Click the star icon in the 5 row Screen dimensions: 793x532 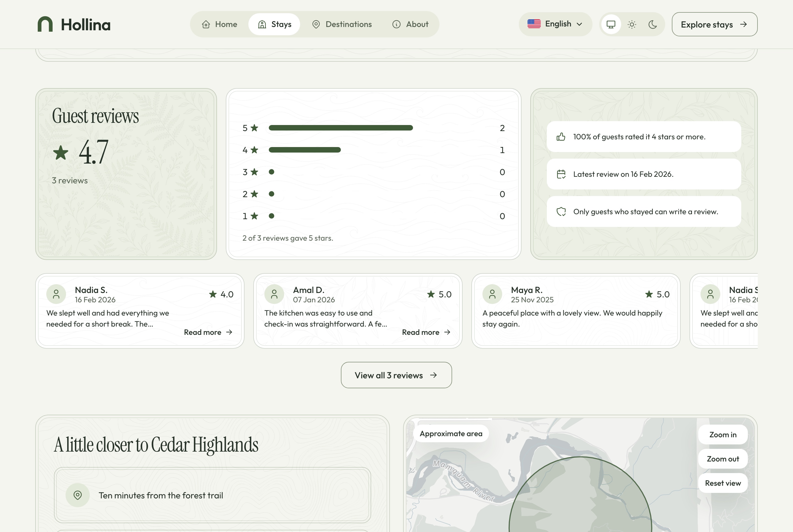pos(254,128)
